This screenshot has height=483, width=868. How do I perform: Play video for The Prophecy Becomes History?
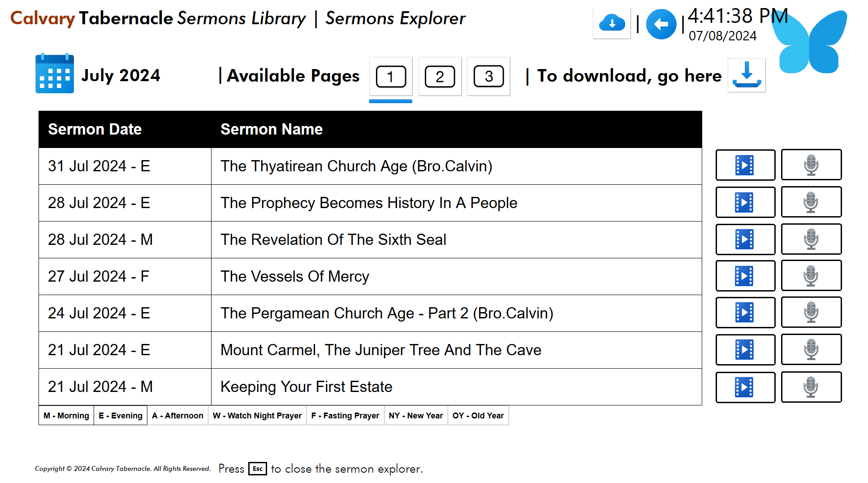tap(745, 202)
